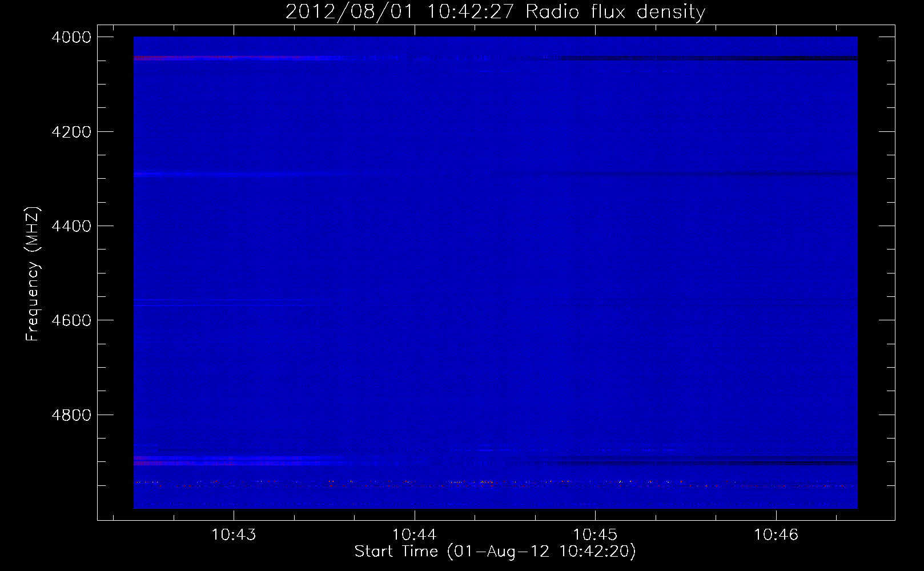Select the 4400 frequency axis label
This screenshot has width=924, height=571.
[71, 226]
